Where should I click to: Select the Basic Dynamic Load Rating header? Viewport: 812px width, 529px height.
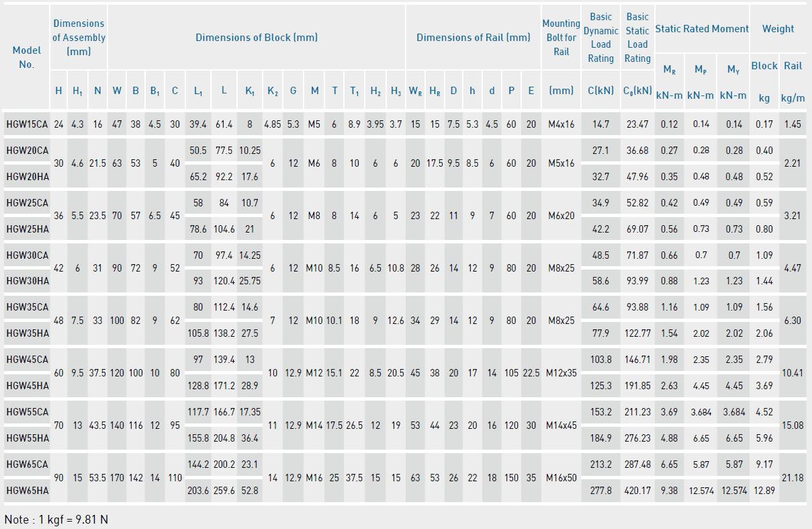click(x=600, y=38)
